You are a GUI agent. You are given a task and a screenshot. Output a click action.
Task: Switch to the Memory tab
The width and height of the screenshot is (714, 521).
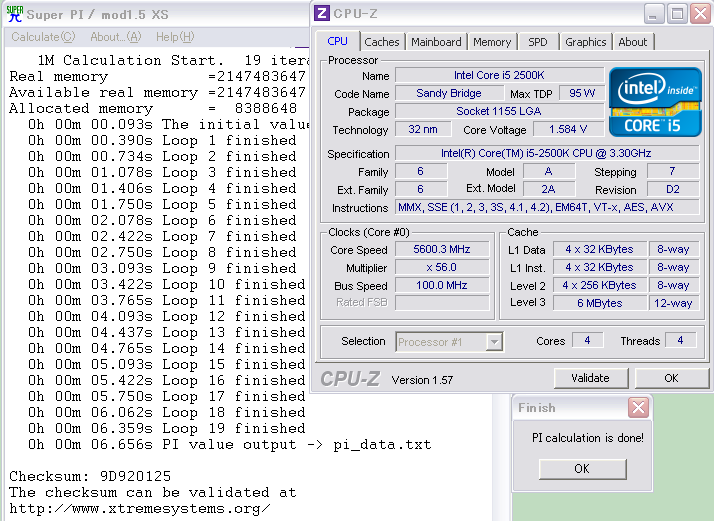point(492,42)
